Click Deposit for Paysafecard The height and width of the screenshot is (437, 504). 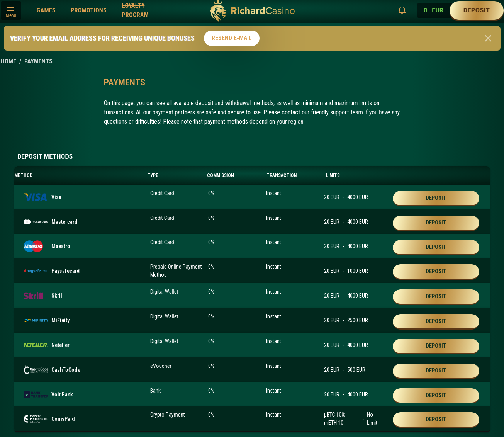[436, 271]
